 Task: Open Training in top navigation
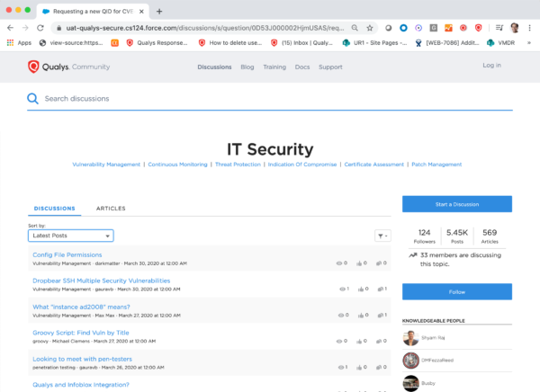point(274,67)
